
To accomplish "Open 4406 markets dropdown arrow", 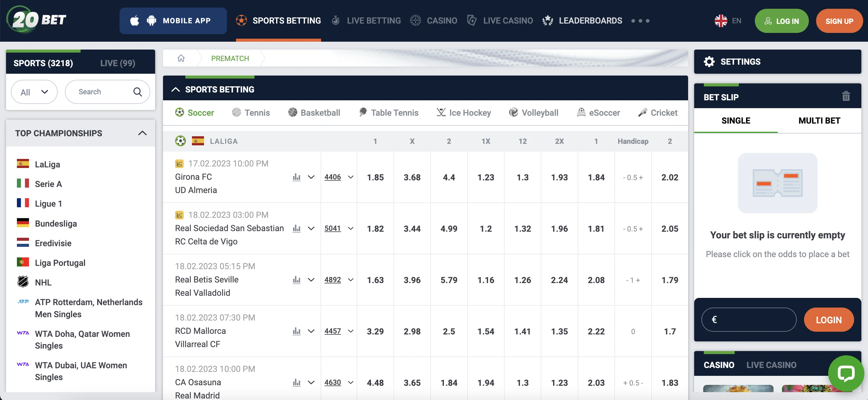I will pos(350,177).
